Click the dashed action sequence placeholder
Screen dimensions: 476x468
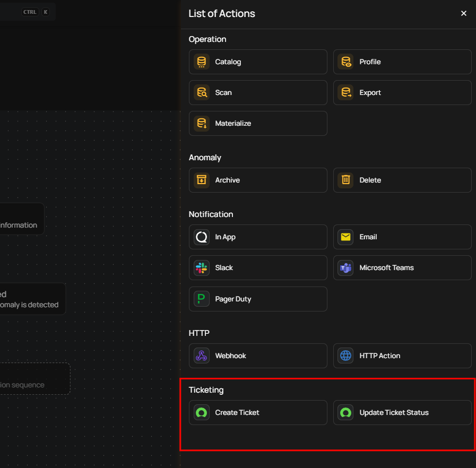[32, 379]
